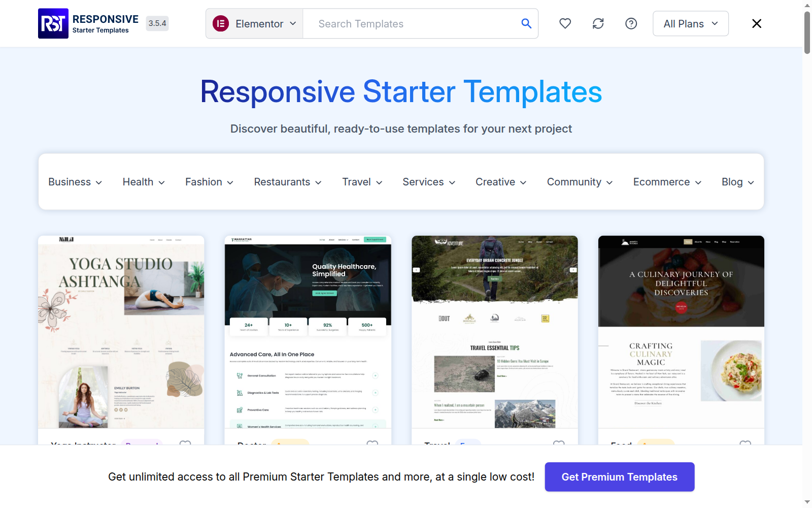Click the Elementor logo icon

click(221, 23)
